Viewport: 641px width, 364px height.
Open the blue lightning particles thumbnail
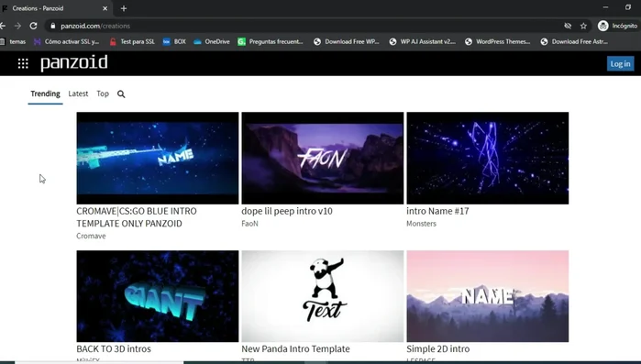[x=487, y=158]
